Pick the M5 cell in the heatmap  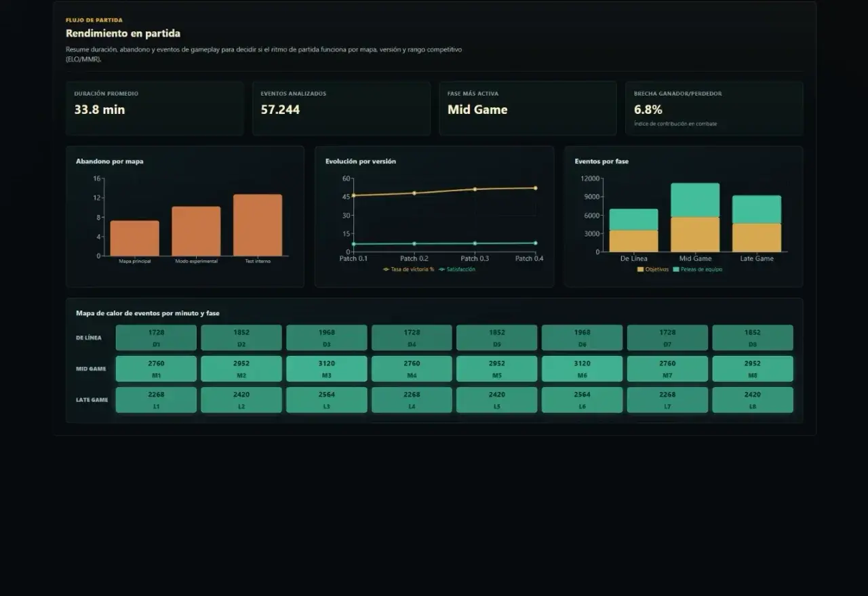[496, 369]
